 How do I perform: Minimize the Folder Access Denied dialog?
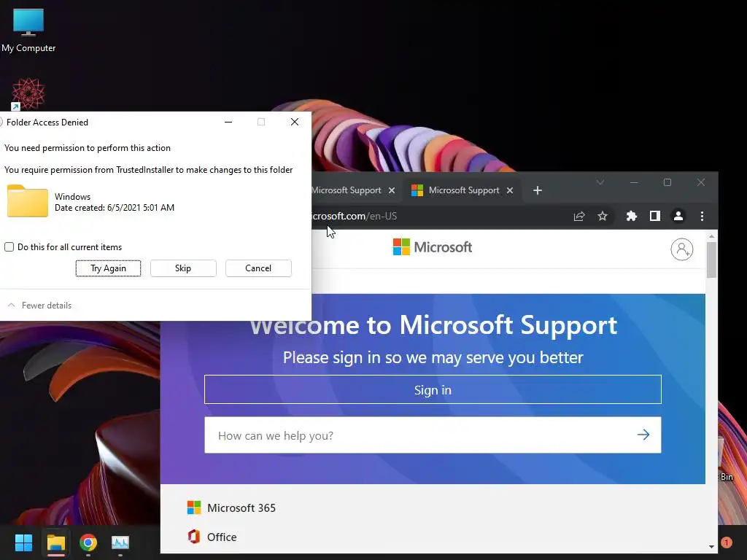tap(228, 122)
